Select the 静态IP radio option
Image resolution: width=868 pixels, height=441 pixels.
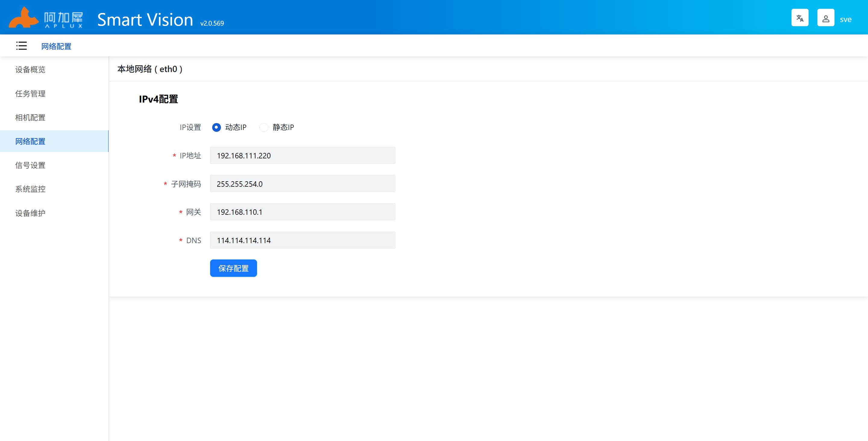264,128
